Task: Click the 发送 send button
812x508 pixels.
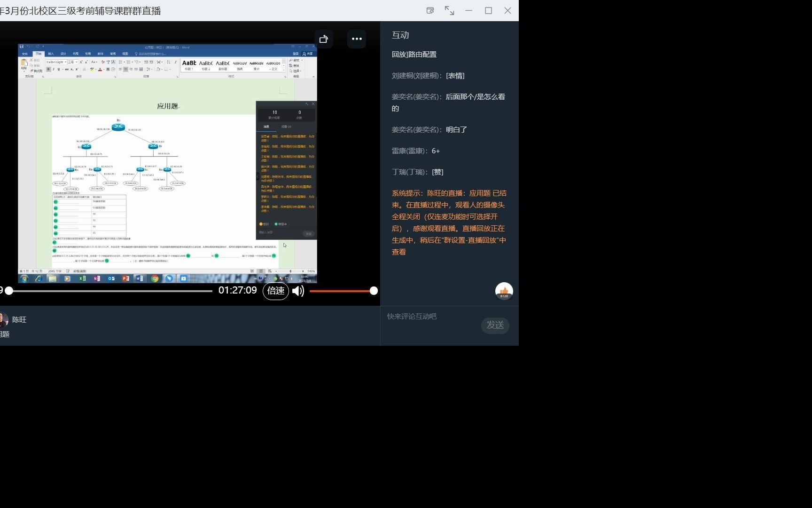Action: (x=495, y=325)
